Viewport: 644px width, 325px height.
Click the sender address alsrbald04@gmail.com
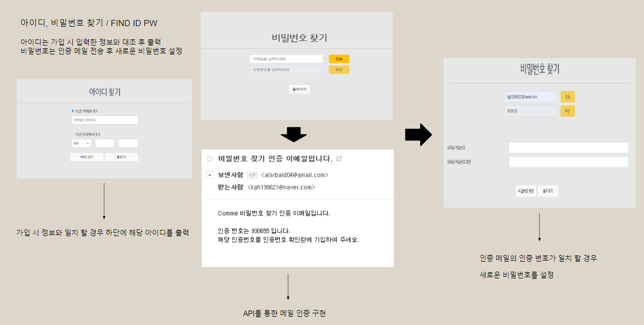[x=295, y=175]
